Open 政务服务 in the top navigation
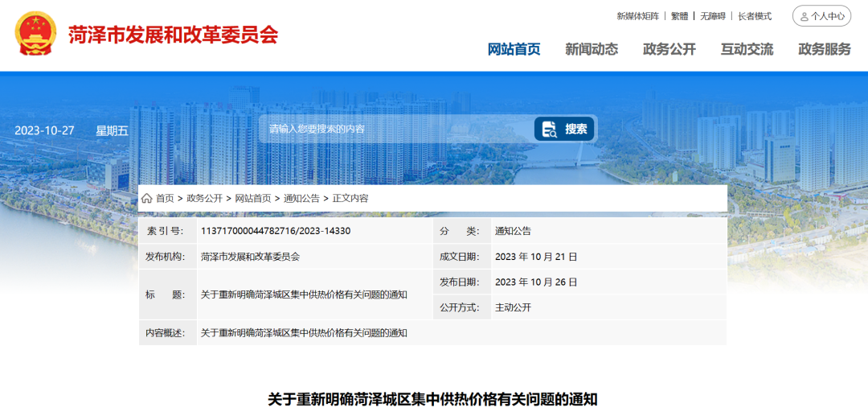 [824, 49]
